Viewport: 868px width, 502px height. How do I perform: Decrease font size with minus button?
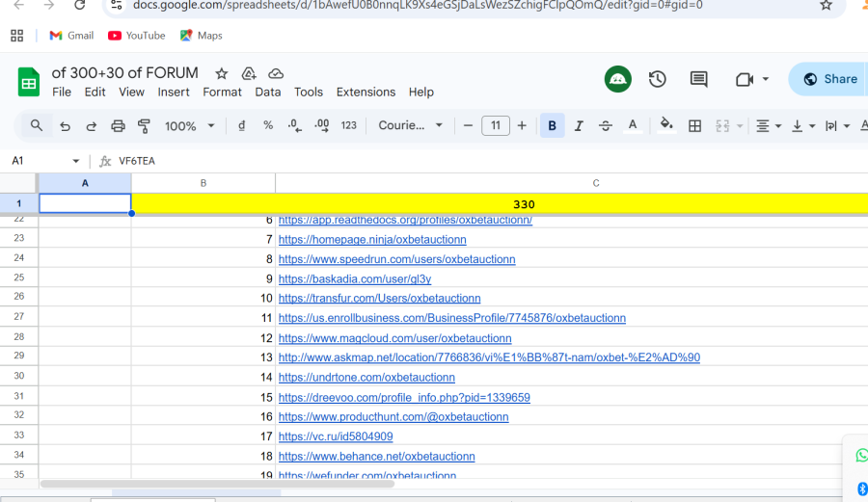468,126
